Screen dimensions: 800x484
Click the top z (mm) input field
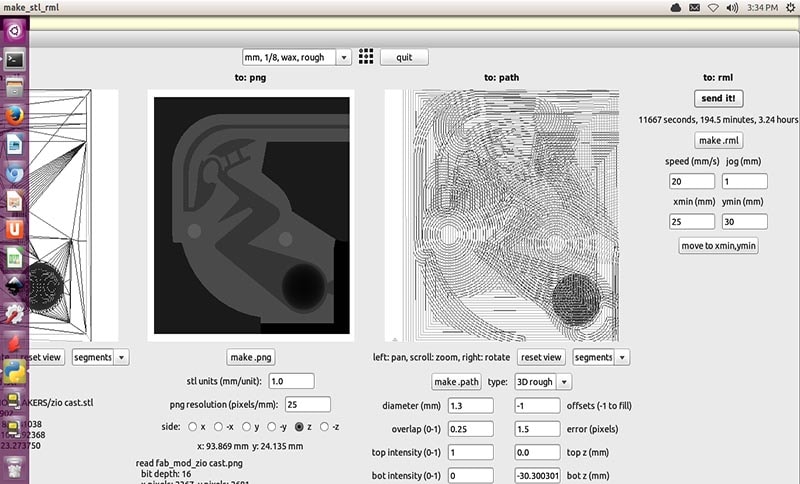pos(537,452)
